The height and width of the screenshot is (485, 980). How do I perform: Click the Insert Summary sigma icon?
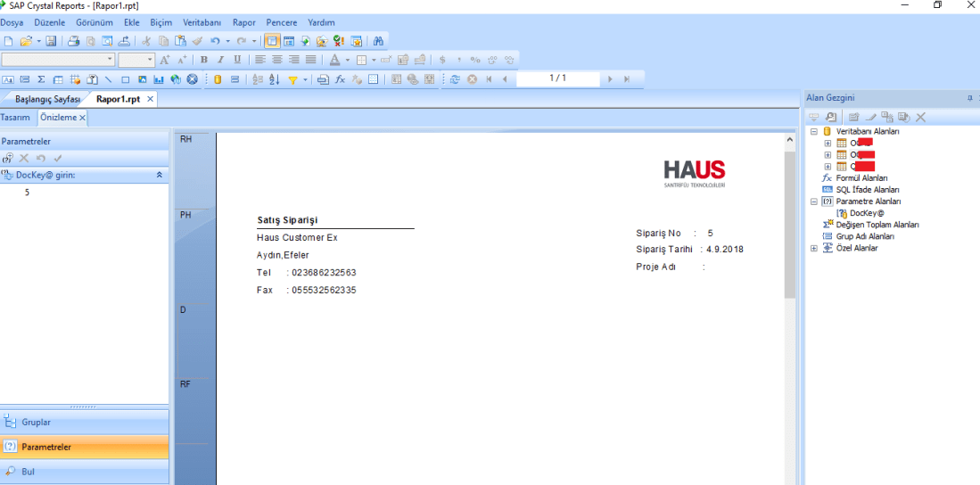point(39,79)
